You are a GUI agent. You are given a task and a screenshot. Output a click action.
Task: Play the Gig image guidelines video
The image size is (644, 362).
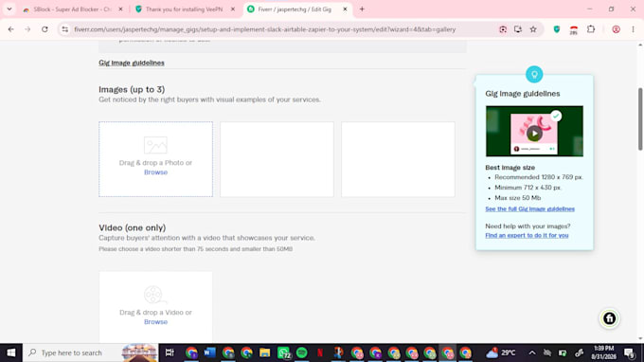pos(534,134)
